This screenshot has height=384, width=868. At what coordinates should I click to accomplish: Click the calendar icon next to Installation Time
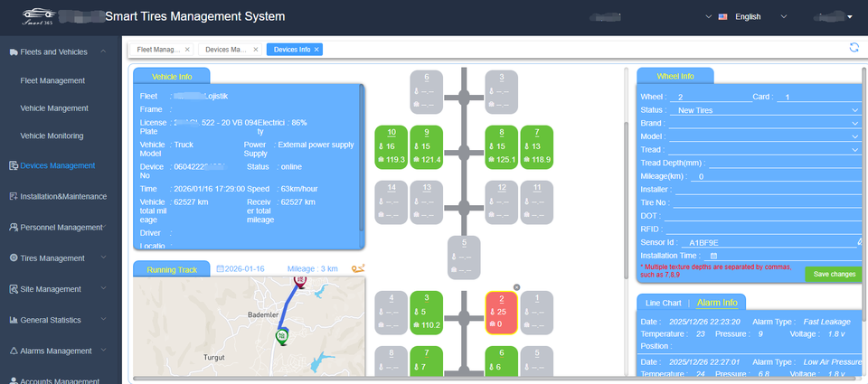point(713,256)
